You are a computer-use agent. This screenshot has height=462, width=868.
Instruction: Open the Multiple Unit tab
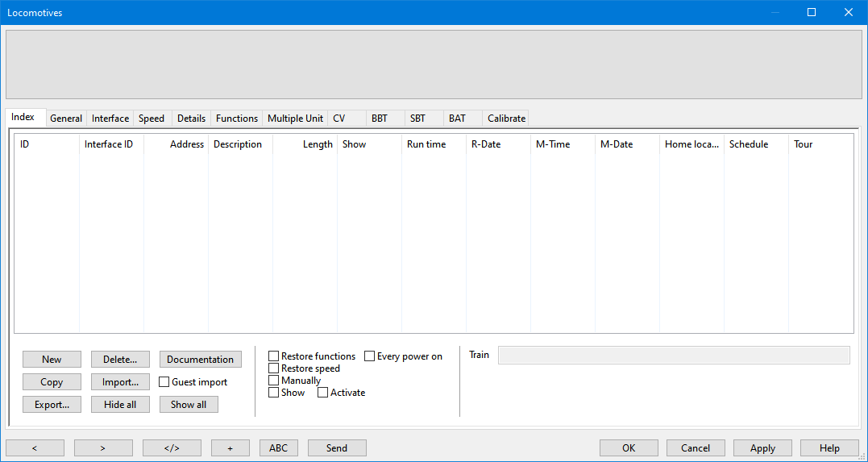pyautogui.click(x=295, y=119)
